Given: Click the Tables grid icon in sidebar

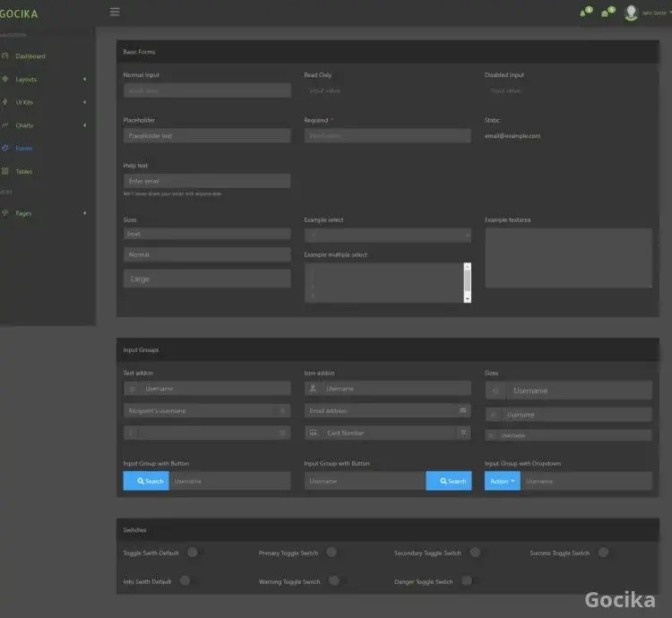Looking at the screenshot, I should (5, 171).
